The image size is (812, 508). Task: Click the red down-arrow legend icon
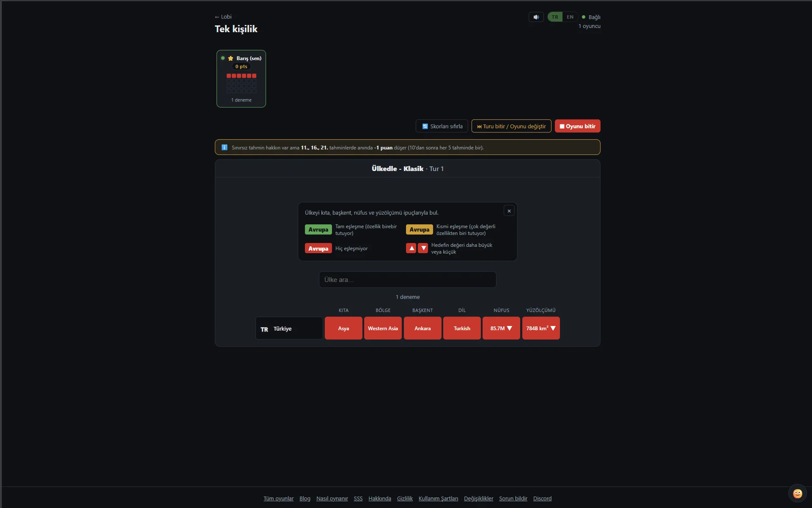pos(423,248)
